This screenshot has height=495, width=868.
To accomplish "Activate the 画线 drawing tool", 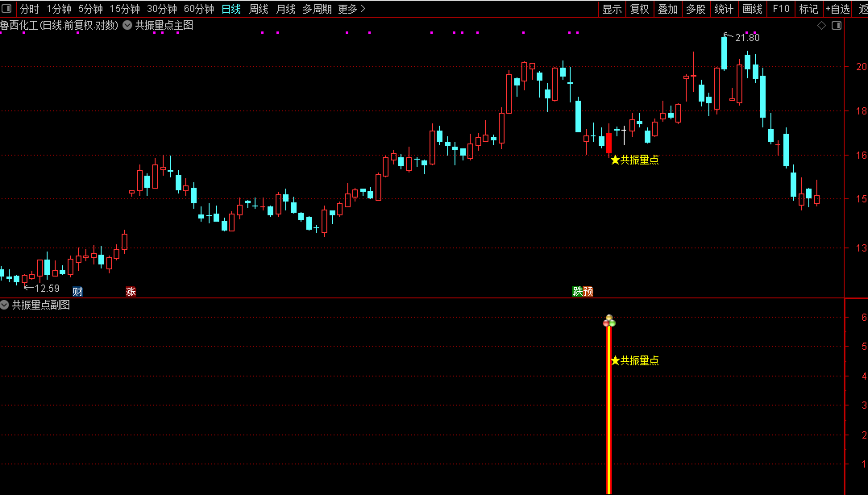I will click(752, 9).
